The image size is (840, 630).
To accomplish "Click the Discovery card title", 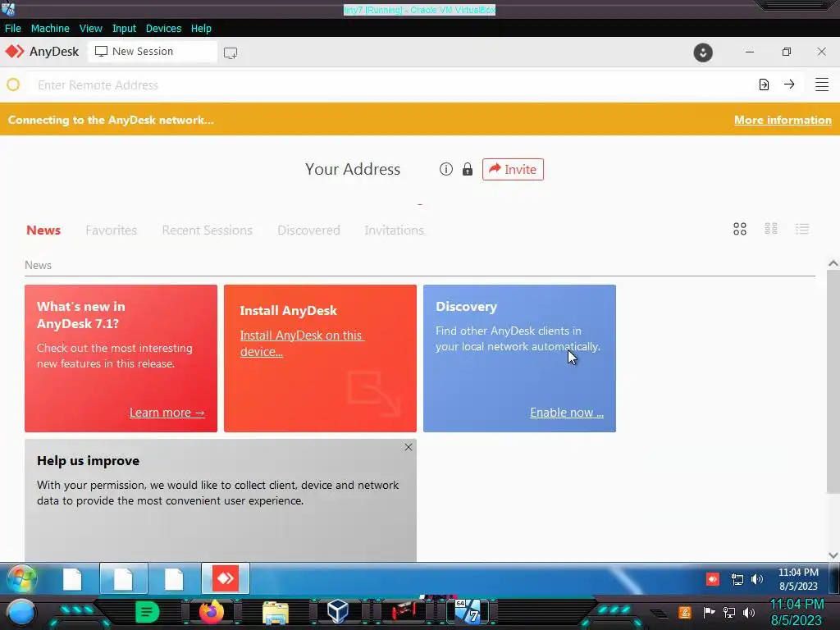I will [466, 307].
